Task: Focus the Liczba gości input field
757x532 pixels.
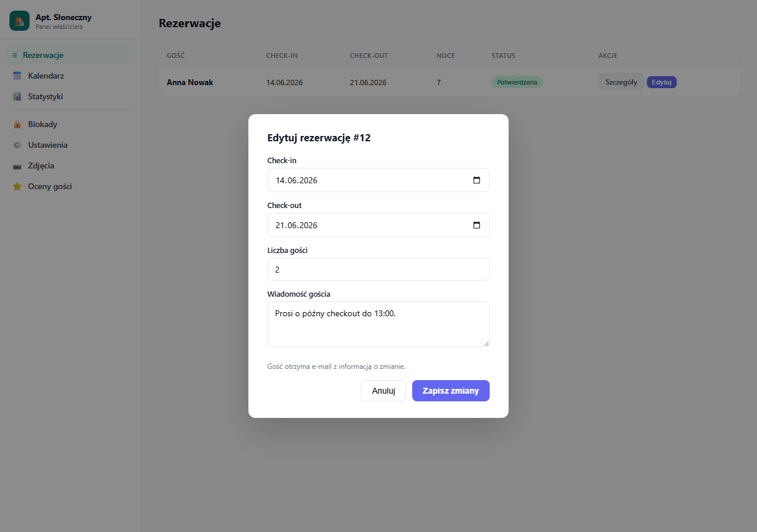Action: coord(378,270)
